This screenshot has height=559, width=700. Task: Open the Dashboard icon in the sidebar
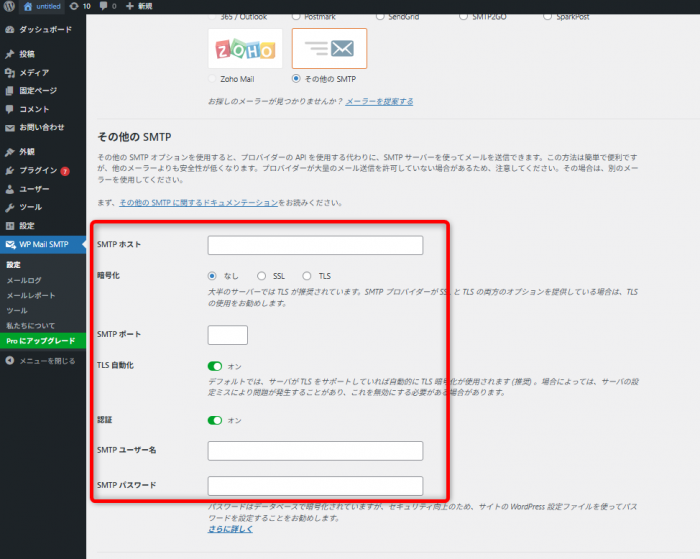pyautogui.click(x=10, y=31)
